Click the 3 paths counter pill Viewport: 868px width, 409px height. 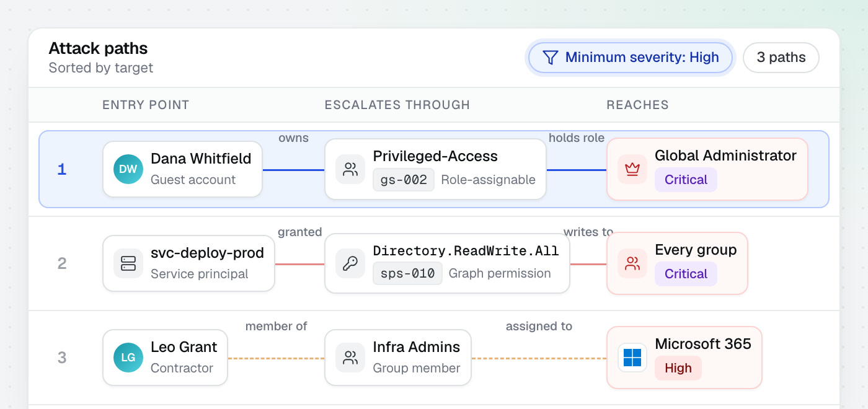tap(781, 58)
